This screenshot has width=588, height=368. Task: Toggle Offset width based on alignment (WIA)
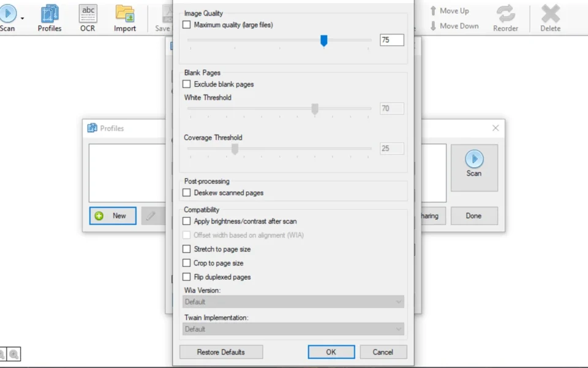pyautogui.click(x=186, y=235)
